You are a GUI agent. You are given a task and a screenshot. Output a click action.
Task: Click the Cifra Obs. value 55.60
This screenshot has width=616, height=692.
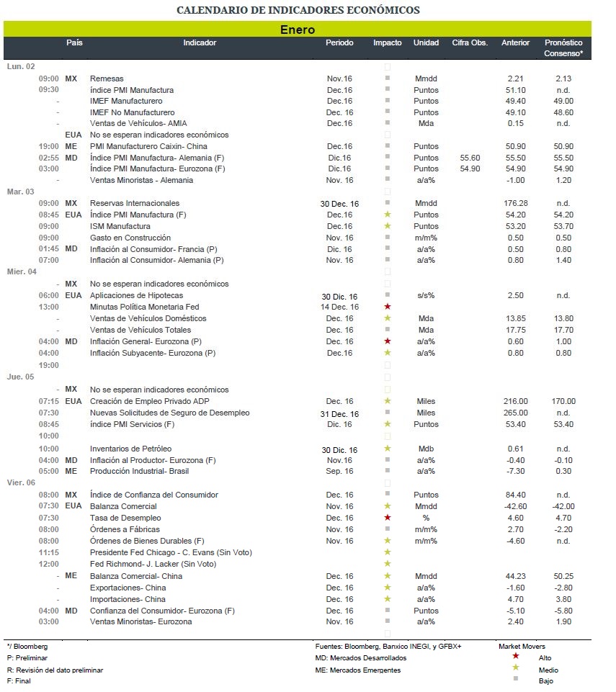(x=470, y=158)
